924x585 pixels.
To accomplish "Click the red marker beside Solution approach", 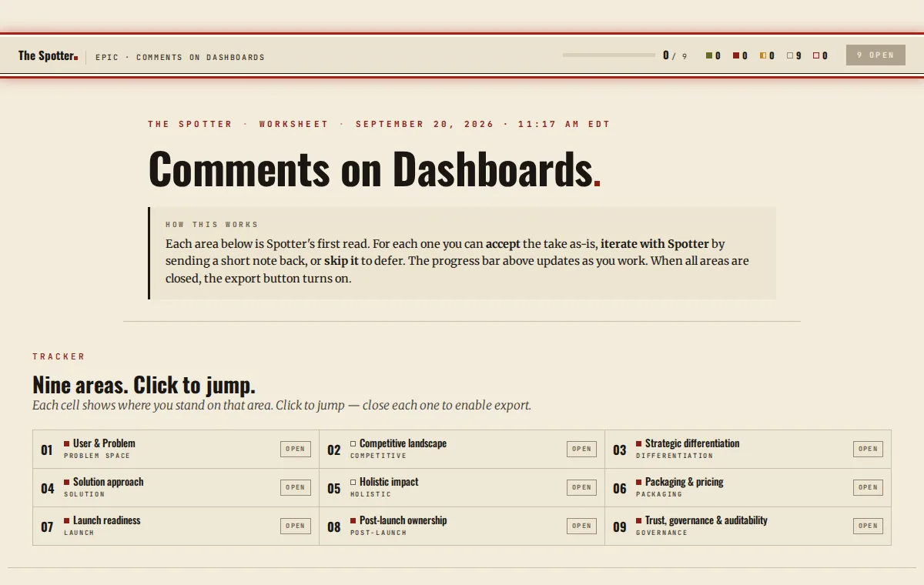I will coord(67,482).
